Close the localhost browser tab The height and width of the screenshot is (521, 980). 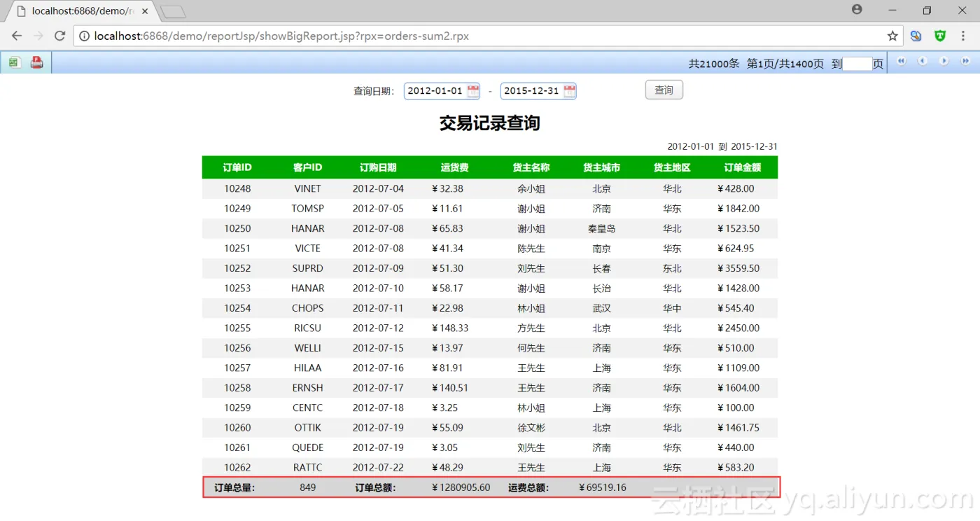coord(145,11)
